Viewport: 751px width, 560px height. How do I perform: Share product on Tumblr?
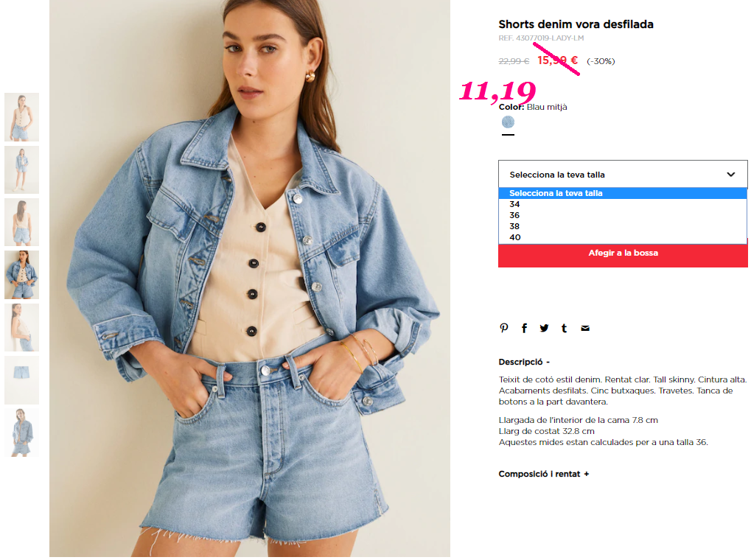point(565,328)
